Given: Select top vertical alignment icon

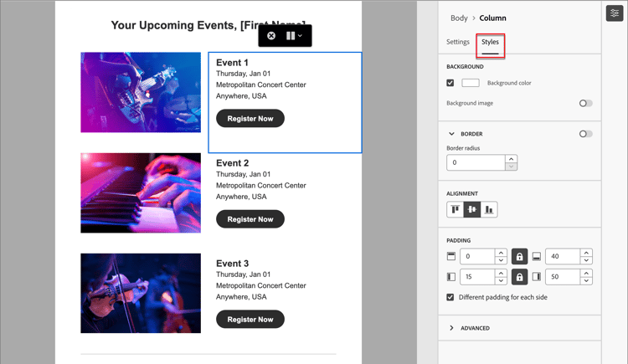Looking at the screenshot, I should tap(456, 209).
